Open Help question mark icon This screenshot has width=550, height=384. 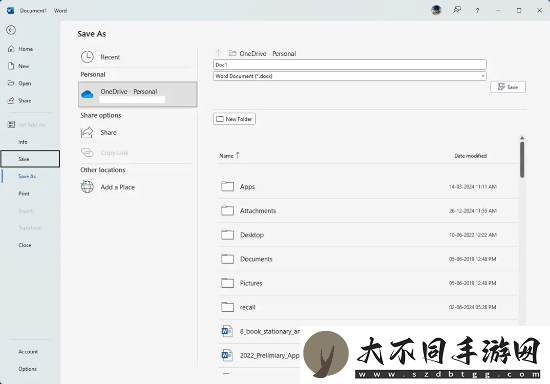[x=477, y=11]
